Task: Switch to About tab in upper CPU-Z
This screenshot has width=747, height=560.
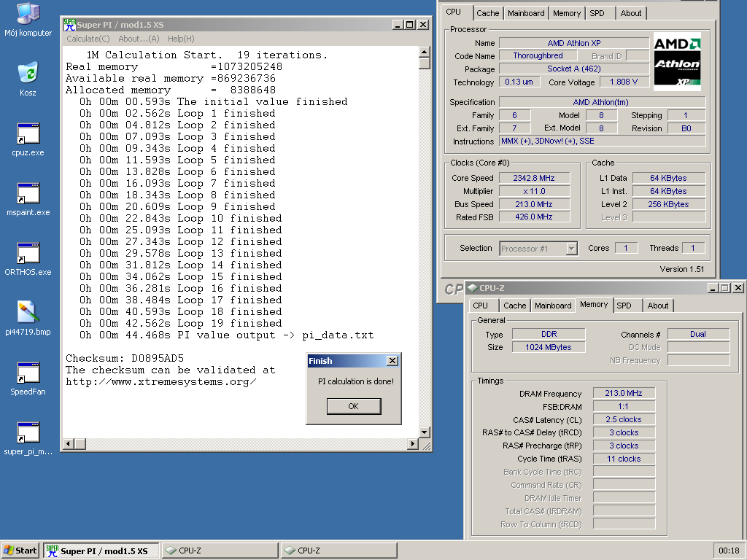Action: [x=631, y=13]
